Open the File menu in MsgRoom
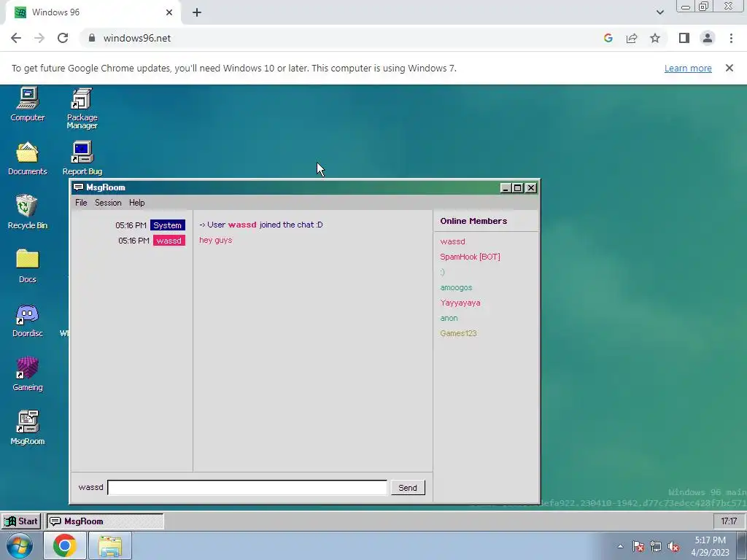Image resolution: width=747 pixels, height=560 pixels. coord(81,203)
